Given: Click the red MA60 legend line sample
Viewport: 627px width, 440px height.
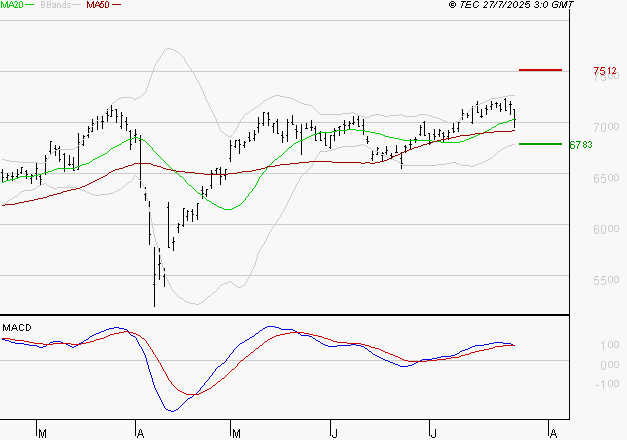Looking at the screenshot, I should 117,6.
